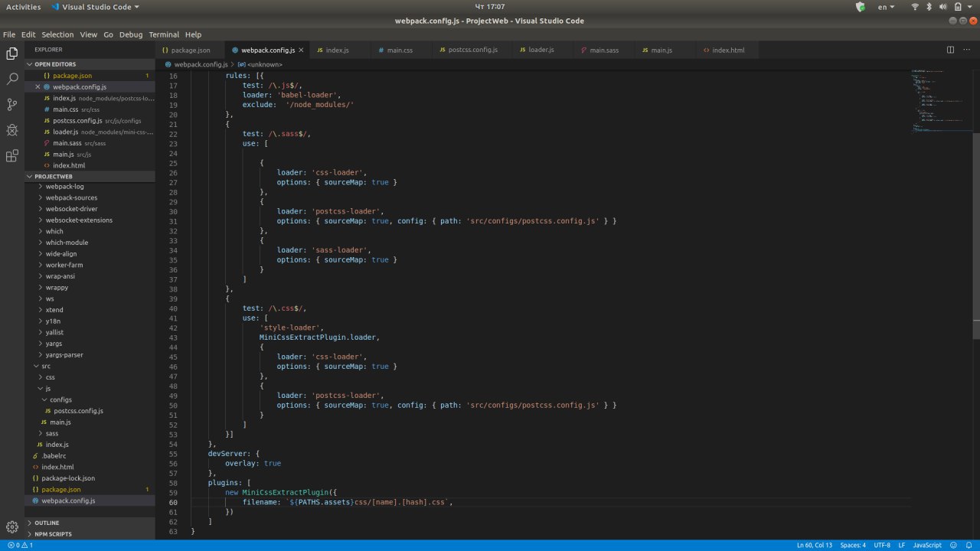Open the Manage gear icon
This screenshot has width=980, height=551.
(12, 527)
